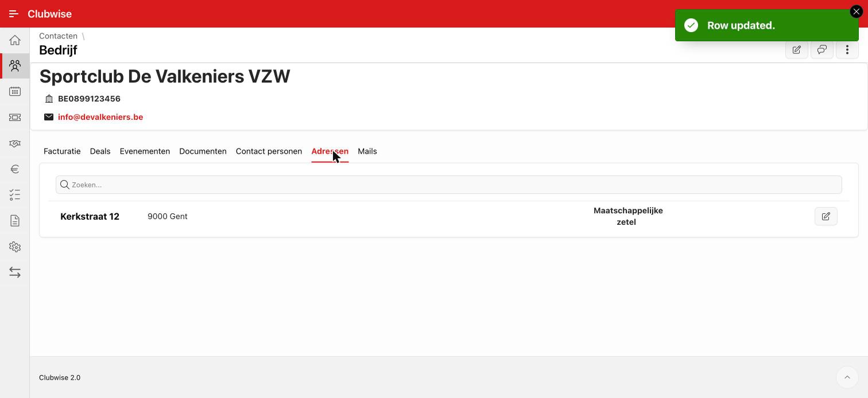Switch to the Mails tab
The width and height of the screenshot is (868, 398).
coord(367,151)
